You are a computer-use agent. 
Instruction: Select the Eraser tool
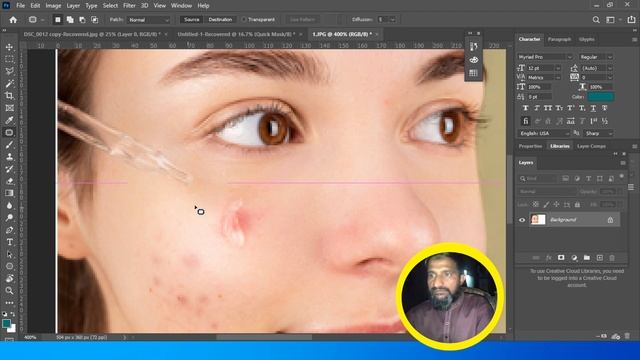[x=9, y=181]
